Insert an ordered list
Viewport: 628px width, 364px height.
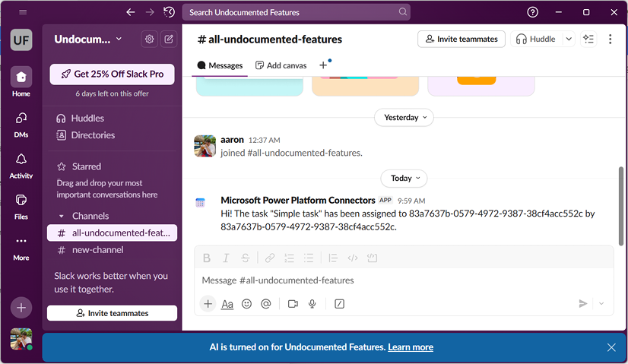tap(289, 258)
